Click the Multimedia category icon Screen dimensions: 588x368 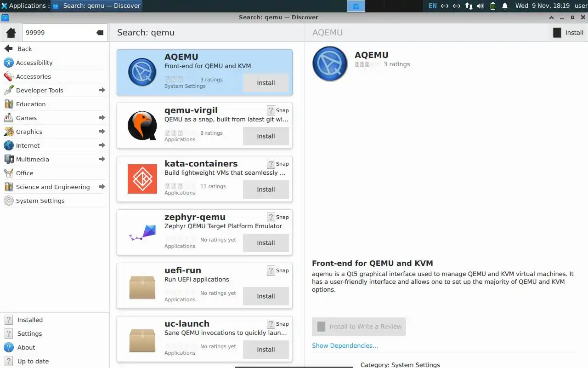8,159
